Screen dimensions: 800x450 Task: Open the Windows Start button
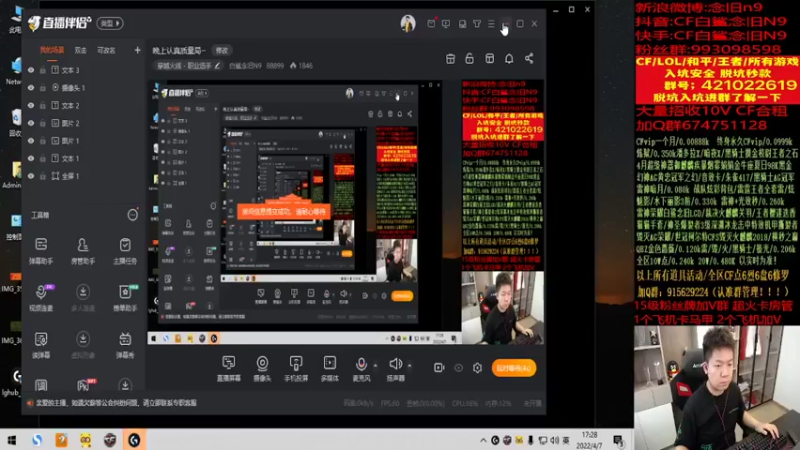[x=11, y=440]
